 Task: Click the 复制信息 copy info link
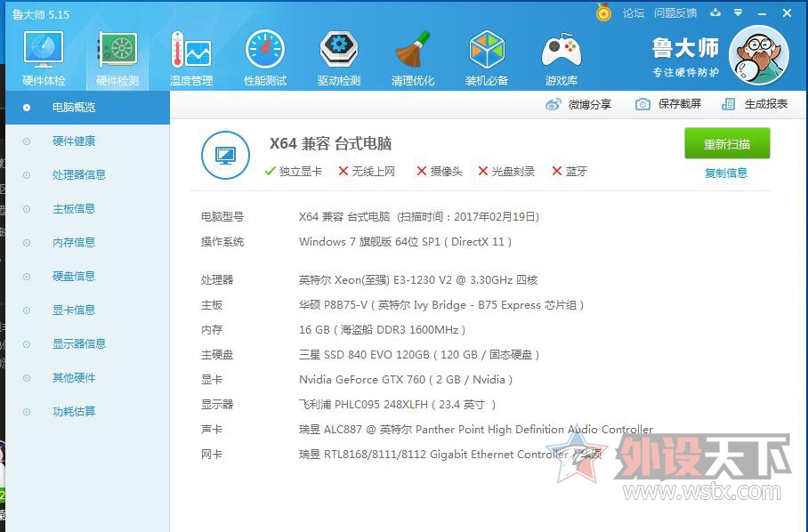point(726,173)
